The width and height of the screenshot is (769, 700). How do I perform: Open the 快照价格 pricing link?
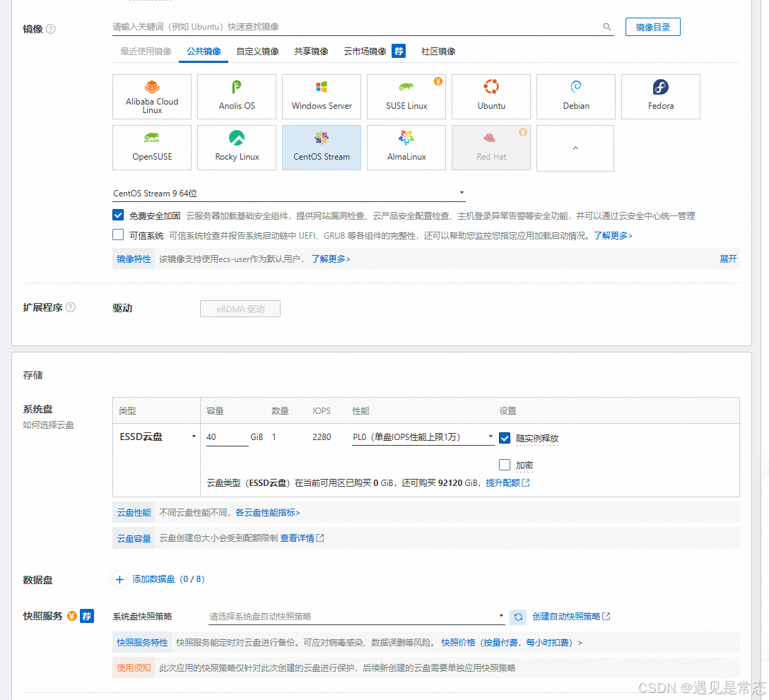tap(512, 643)
